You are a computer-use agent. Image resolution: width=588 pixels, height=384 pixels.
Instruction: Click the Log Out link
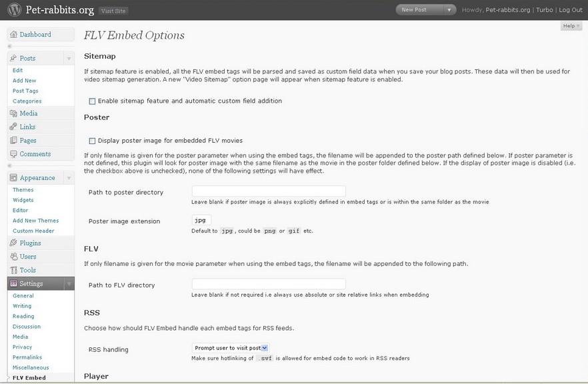click(x=571, y=10)
